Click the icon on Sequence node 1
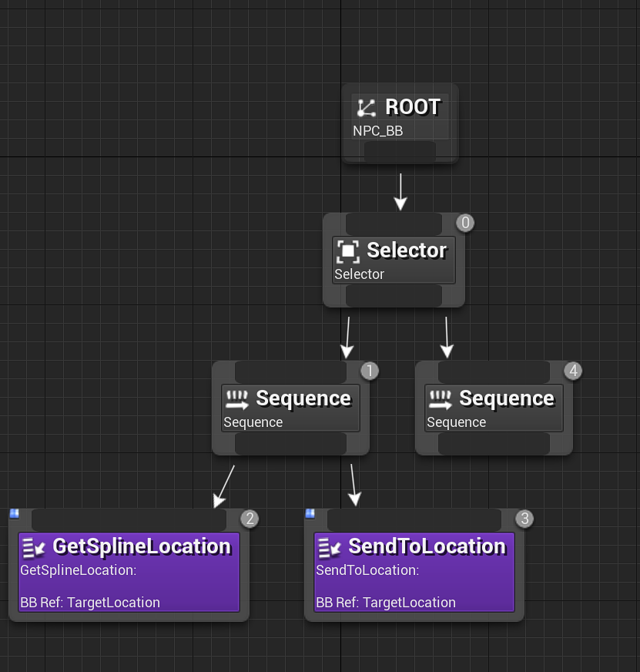Screen dimensions: 640x672 click(x=236, y=399)
